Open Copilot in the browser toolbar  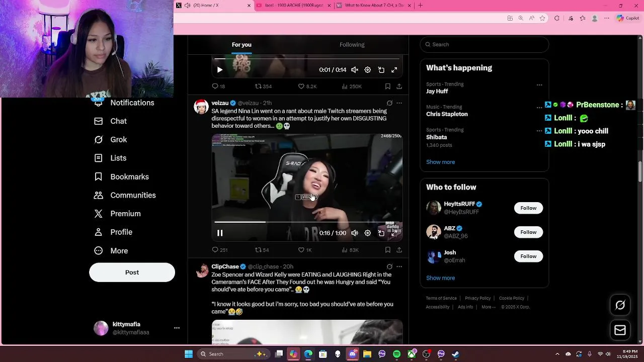627,18
